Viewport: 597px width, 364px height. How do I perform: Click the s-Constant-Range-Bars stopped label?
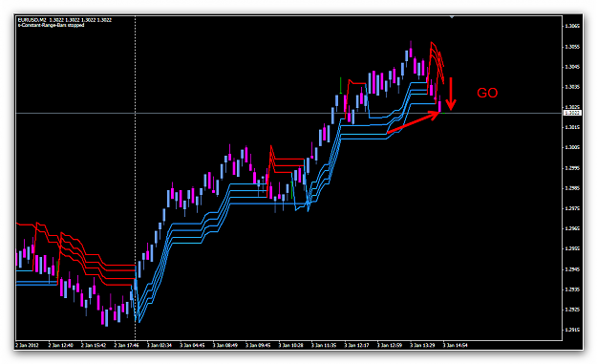pyautogui.click(x=51, y=25)
